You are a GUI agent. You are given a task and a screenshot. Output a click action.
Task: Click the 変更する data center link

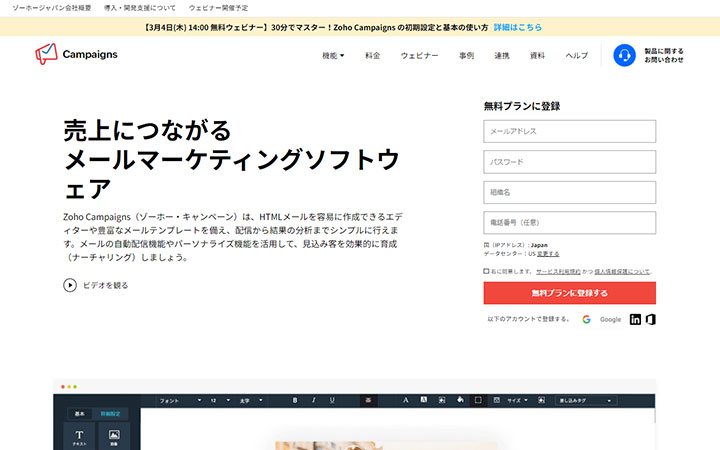tap(548, 254)
